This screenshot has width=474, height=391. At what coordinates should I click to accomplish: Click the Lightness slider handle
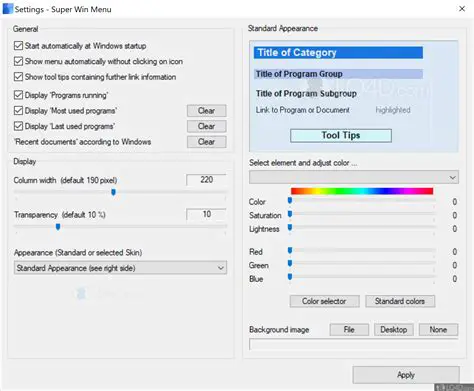click(x=290, y=228)
